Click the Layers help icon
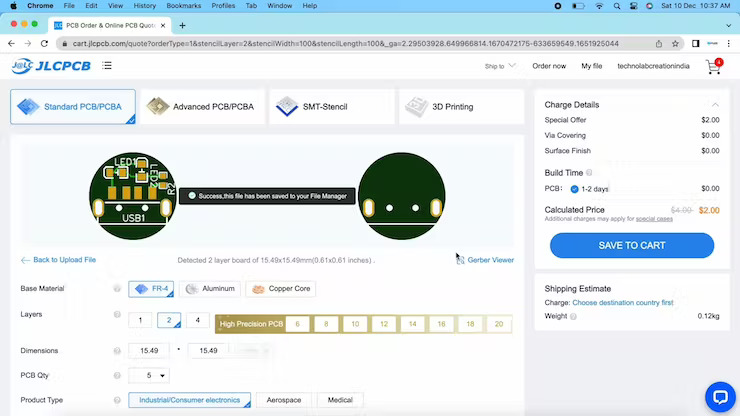 click(x=117, y=314)
